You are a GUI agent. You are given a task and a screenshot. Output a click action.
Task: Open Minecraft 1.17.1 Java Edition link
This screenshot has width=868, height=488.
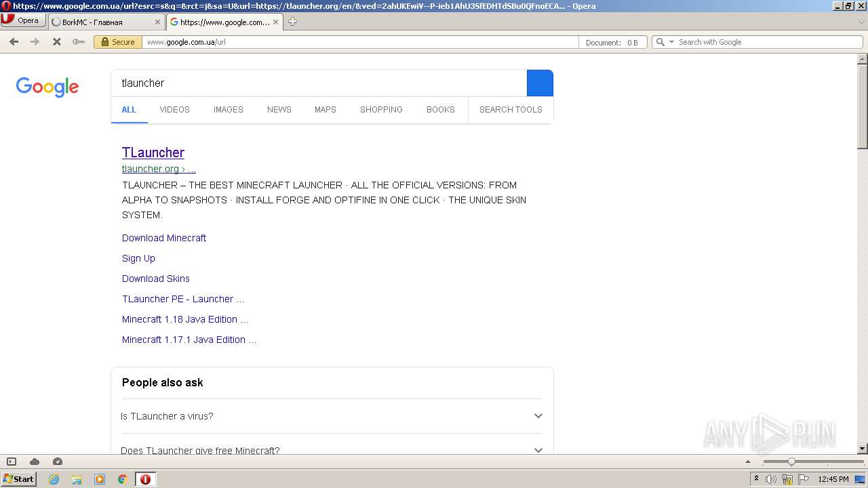coord(189,340)
